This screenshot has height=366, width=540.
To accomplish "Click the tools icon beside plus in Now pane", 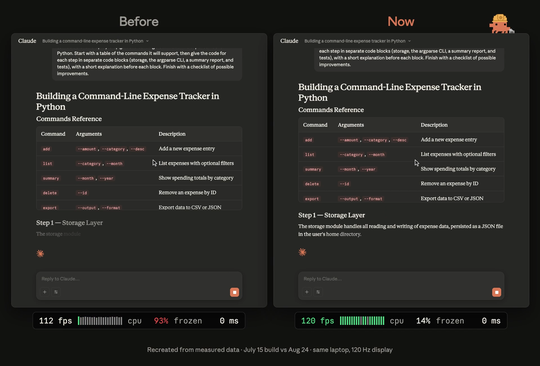I will (318, 292).
